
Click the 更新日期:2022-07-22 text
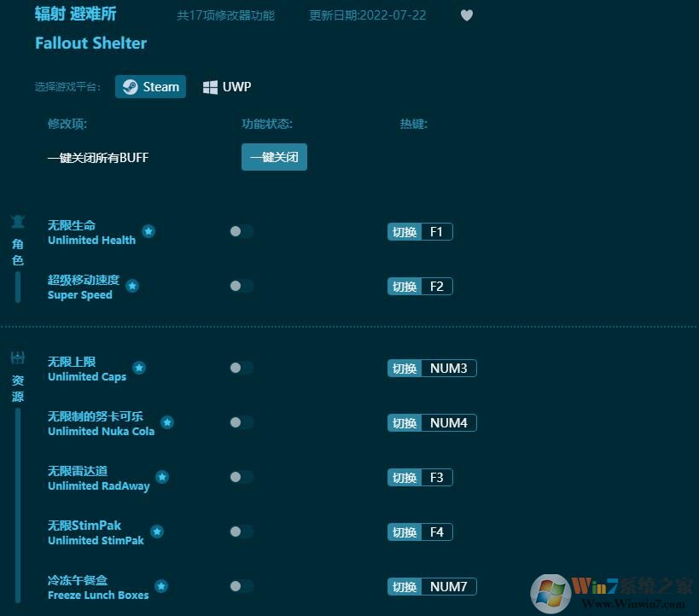point(367,15)
